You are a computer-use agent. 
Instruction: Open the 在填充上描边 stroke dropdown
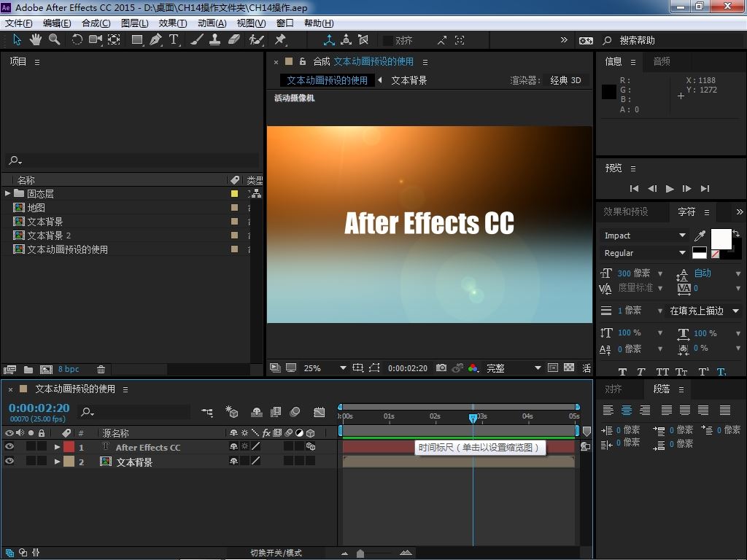pos(704,311)
